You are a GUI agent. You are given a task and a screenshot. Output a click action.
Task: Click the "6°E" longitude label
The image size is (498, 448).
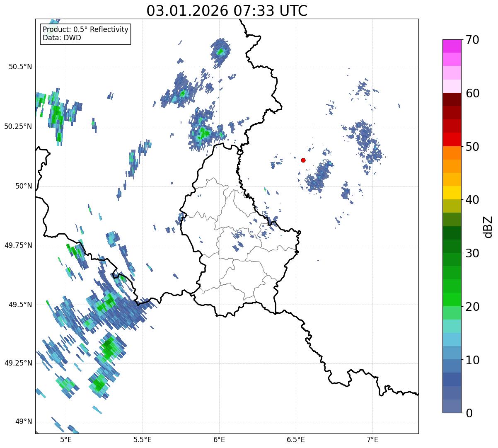[x=219, y=439]
